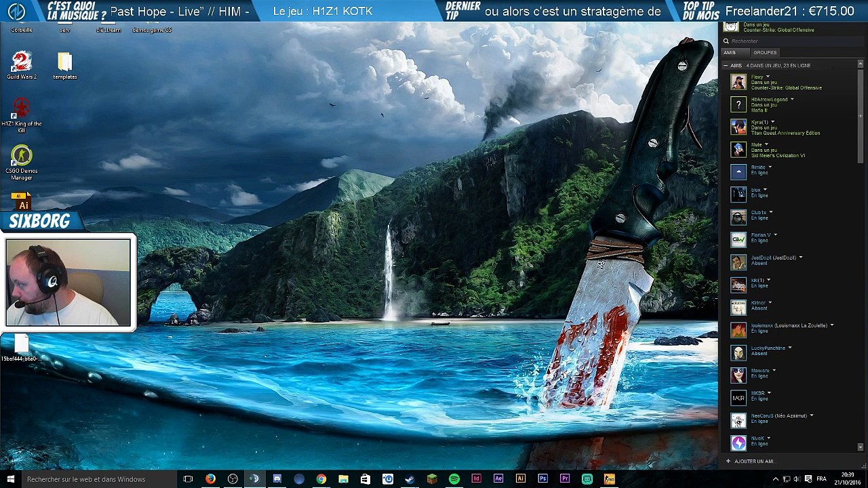Click Floxy's avatar in friends list
868x488 pixels.
(738, 82)
